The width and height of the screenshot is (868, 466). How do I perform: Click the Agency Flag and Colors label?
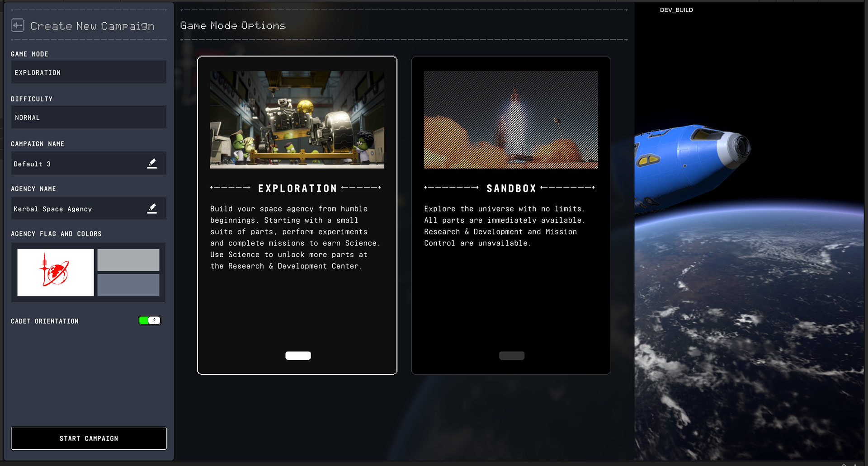click(x=57, y=234)
